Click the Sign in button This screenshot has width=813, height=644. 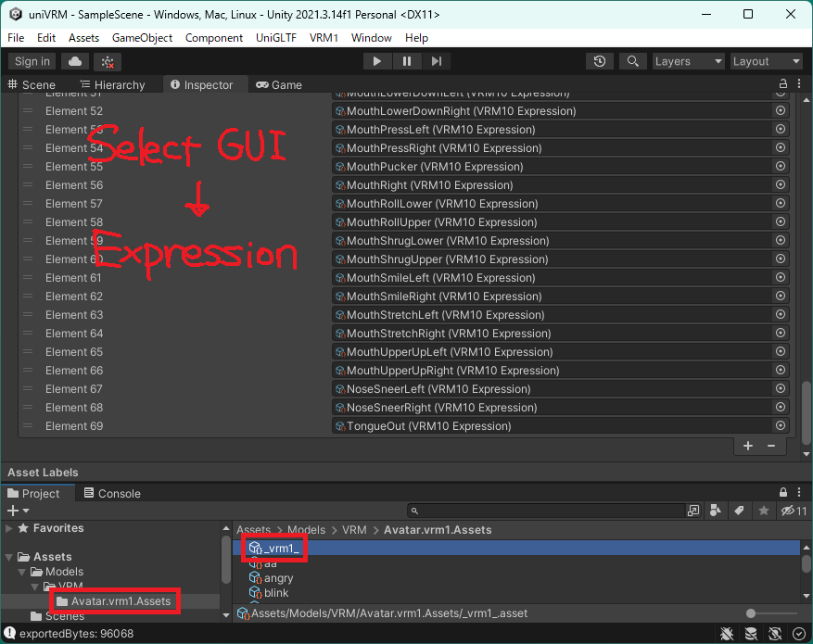coord(32,61)
